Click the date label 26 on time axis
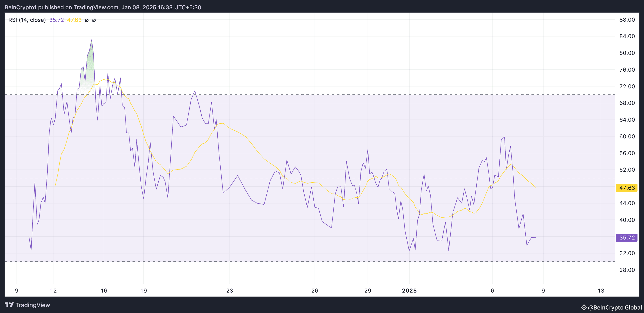The width and height of the screenshot is (644, 313). click(315, 290)
